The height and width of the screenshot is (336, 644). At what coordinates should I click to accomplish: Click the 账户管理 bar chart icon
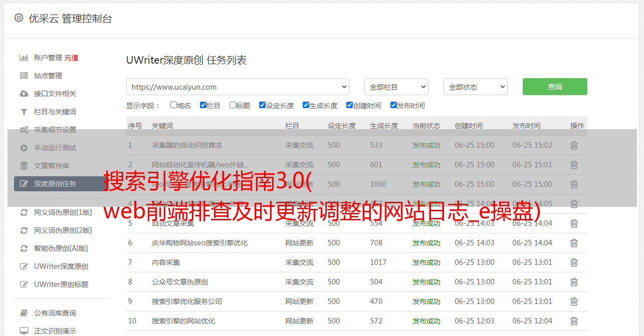click(x=24, y=58)
